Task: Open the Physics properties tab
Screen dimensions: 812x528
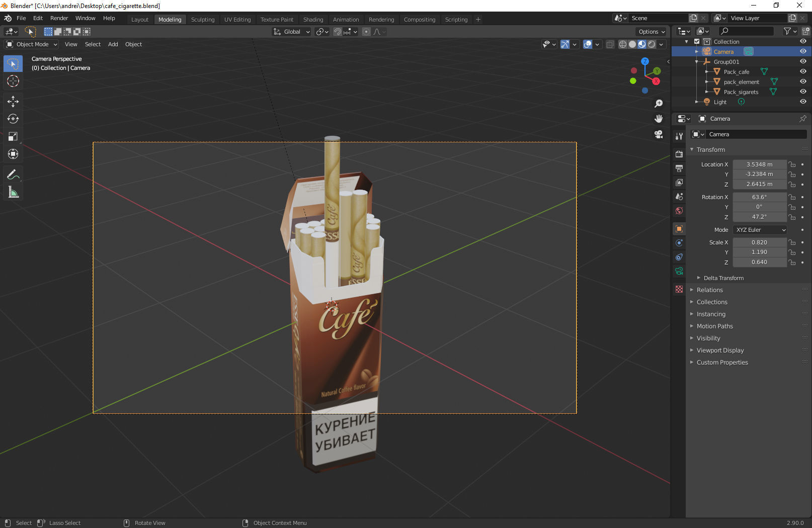Action: pyautogui.click(x=679, y=243)
